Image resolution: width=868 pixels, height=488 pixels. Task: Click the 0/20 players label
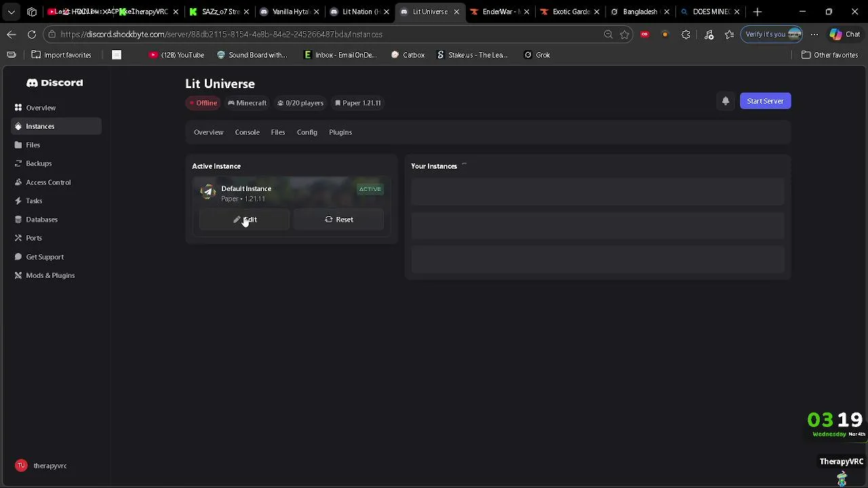[300, 103]
